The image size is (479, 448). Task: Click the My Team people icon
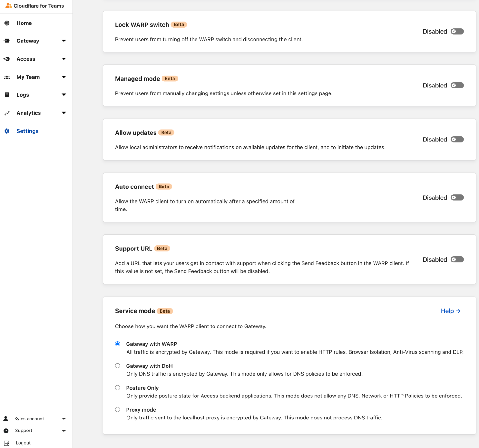tap(7, 77)
